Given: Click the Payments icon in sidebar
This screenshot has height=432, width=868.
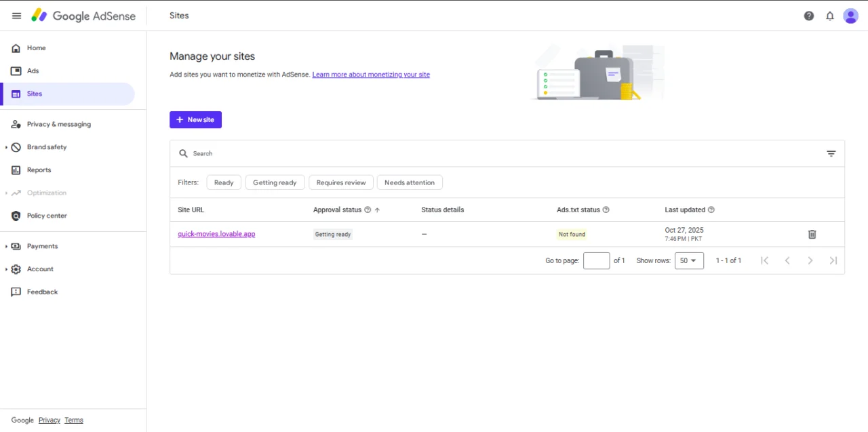Looking at the screenshot, I should coord(16,246).
